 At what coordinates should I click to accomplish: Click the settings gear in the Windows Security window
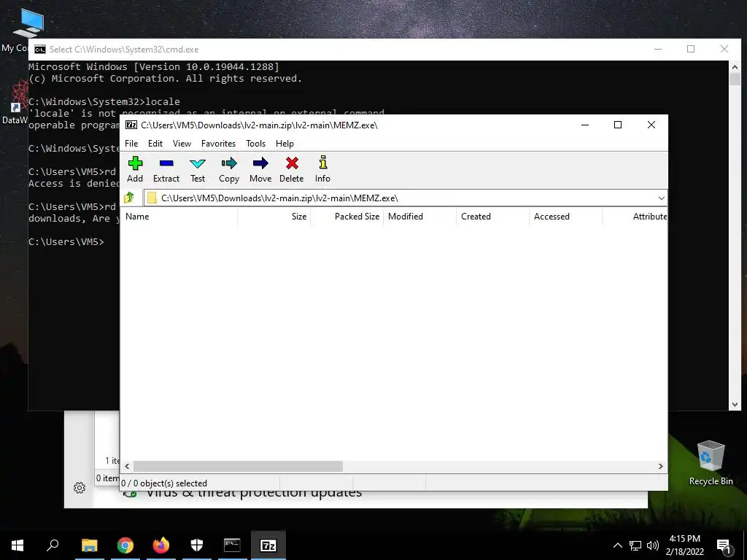80,488
